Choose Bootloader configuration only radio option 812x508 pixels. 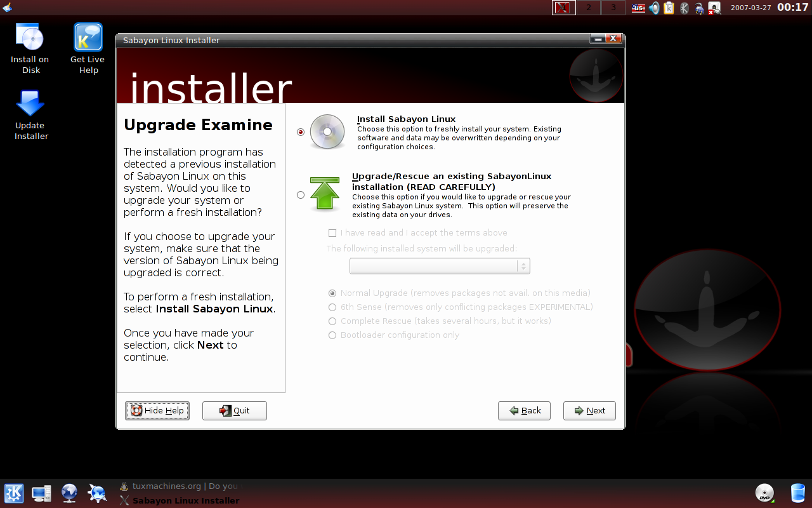(x=332, y=335)
